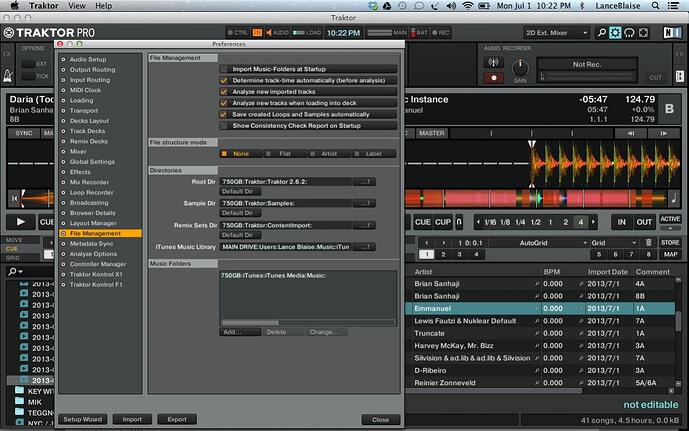This screenshot has width=689, height=431.
Task: Click the loop snap icon beside CUP
Action: pos(459,222)
